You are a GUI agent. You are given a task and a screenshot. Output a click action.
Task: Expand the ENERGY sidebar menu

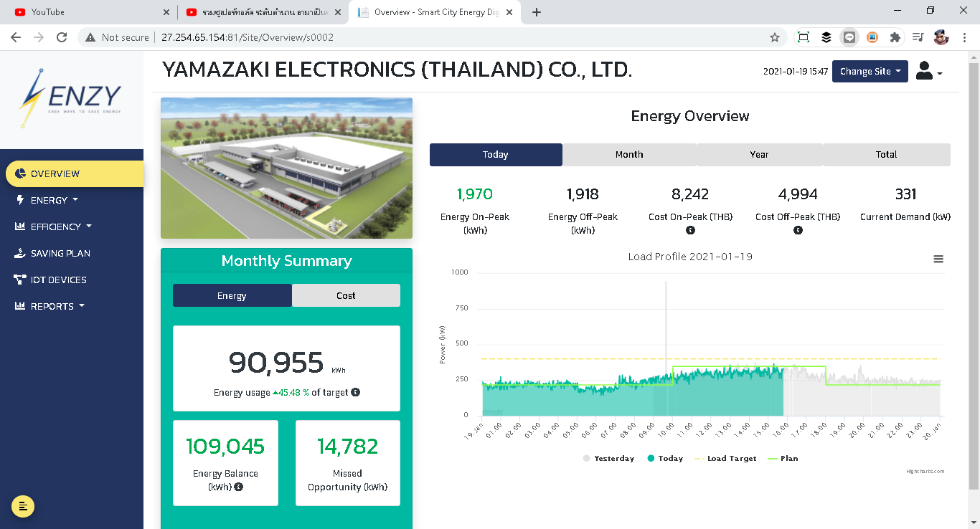click(x=54, y=200)
